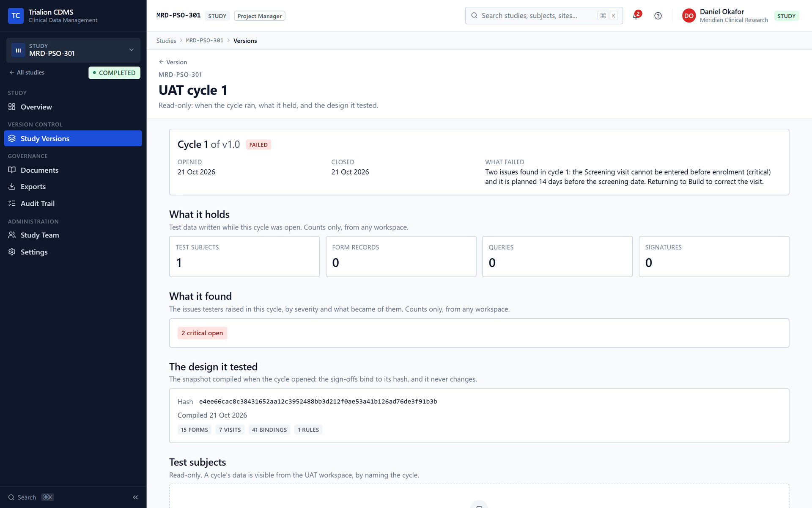Click the Trialion CDMS TC logo
This screenshot has height=508, width=812.
point(16,16)
